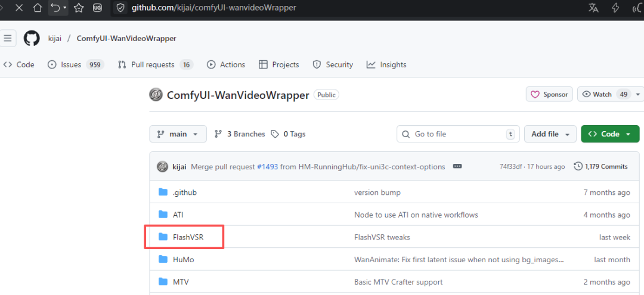The height and width of the screenshot is (295, 644).
Task: Stop loading with the browser X button
Action: pyautogui.click(x=19, y=8)
